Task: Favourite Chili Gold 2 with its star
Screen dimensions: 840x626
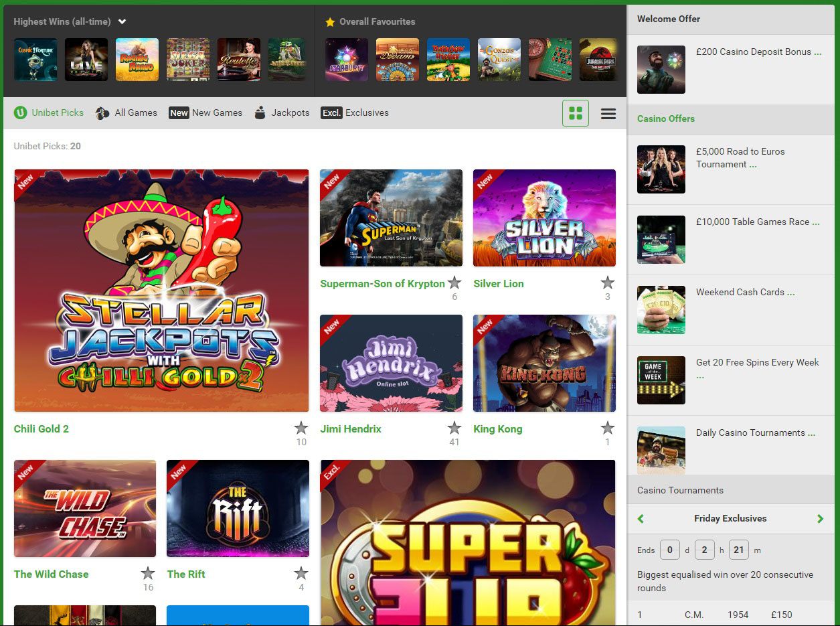Action: (x=301, y=428)
